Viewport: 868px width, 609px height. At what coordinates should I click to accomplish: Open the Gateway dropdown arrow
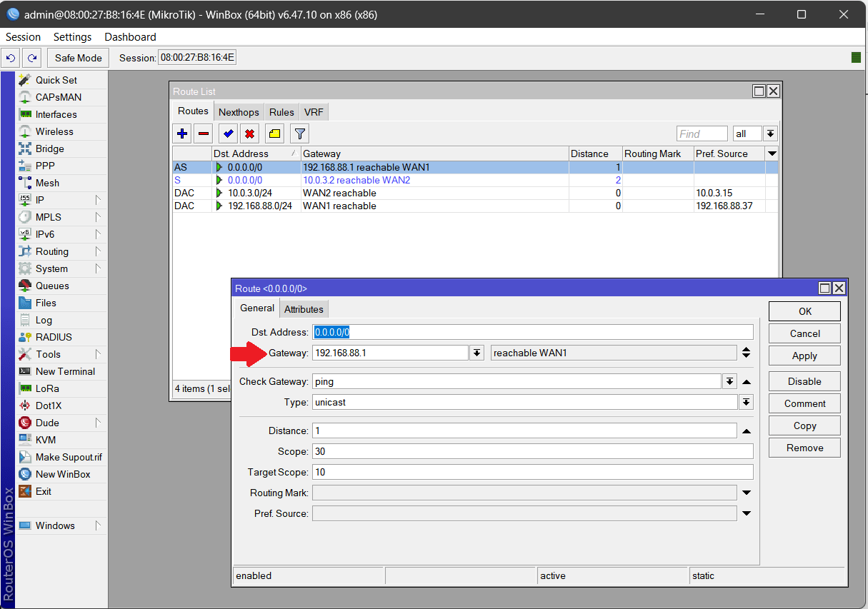[x=476, y=352]
